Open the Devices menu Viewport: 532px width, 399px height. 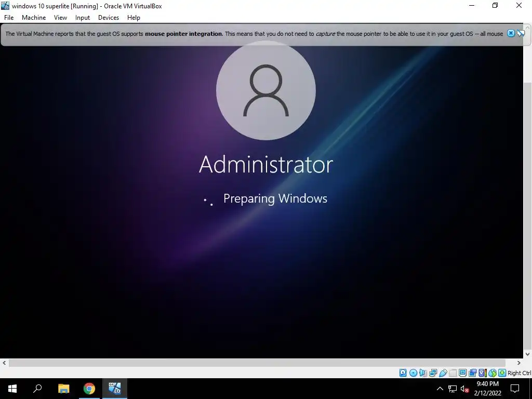[x=109, y=18]
